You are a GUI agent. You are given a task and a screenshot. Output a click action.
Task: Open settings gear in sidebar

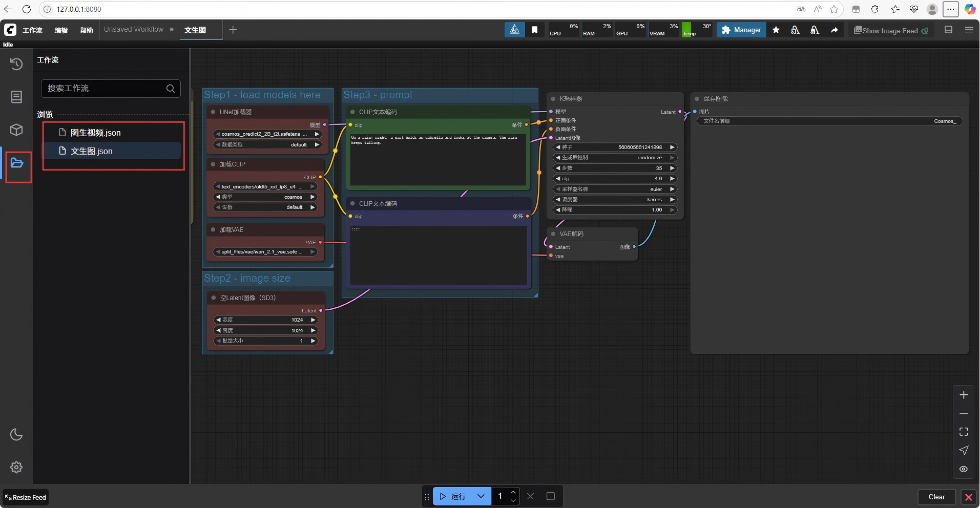pos(16,467)
